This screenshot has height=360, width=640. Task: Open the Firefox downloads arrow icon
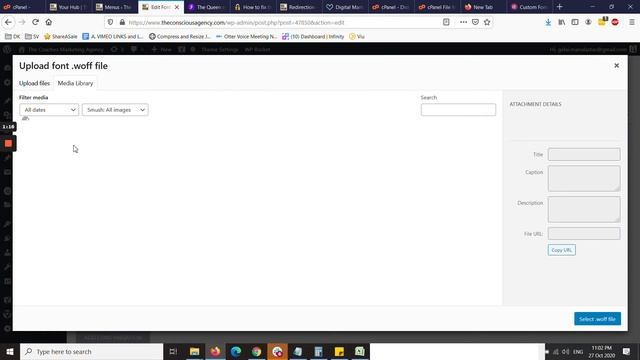(x=548, y=22)
